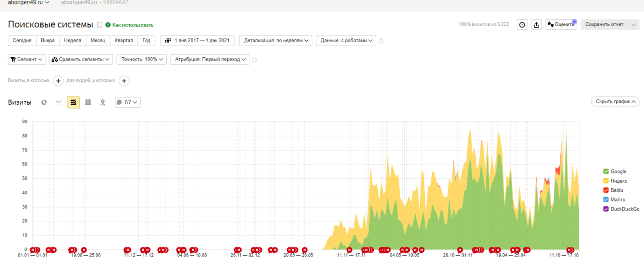Open help icon next to Атрибуция dropdown
This screenshot has height=271, width=644.
[254, 60]
